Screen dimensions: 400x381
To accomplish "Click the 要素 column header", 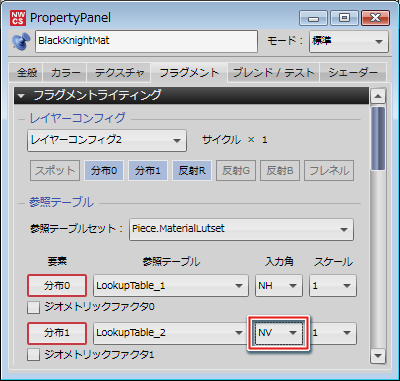I will point(57,262).
